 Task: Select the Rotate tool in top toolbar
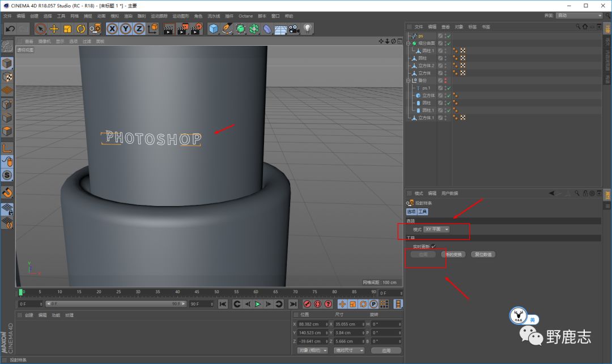(81, 29)
